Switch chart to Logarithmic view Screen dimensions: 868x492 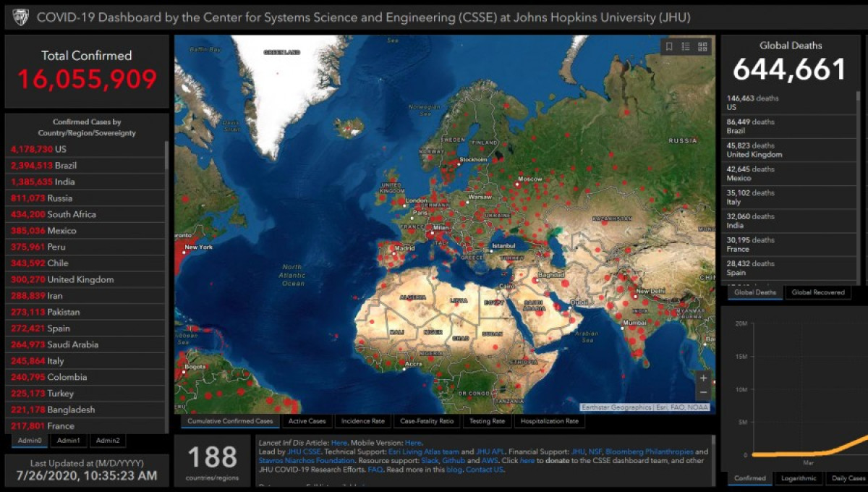pyautogui.click(x=799, y=478)
